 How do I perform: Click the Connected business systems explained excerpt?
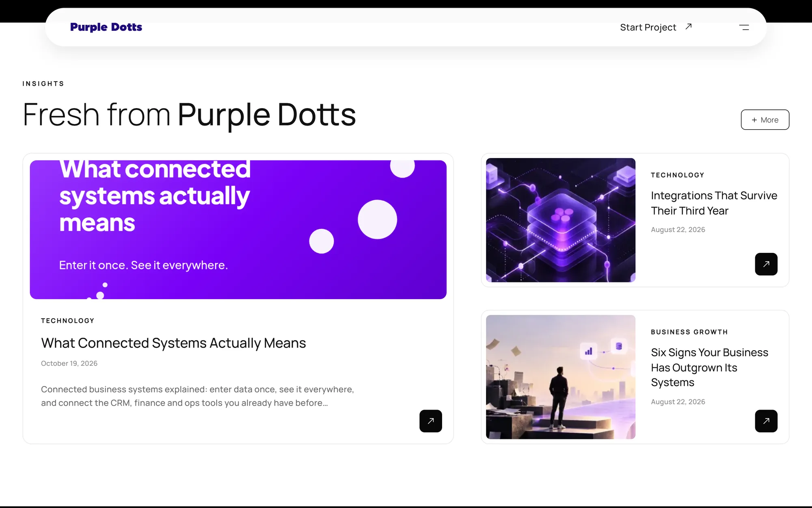point(197,396)
